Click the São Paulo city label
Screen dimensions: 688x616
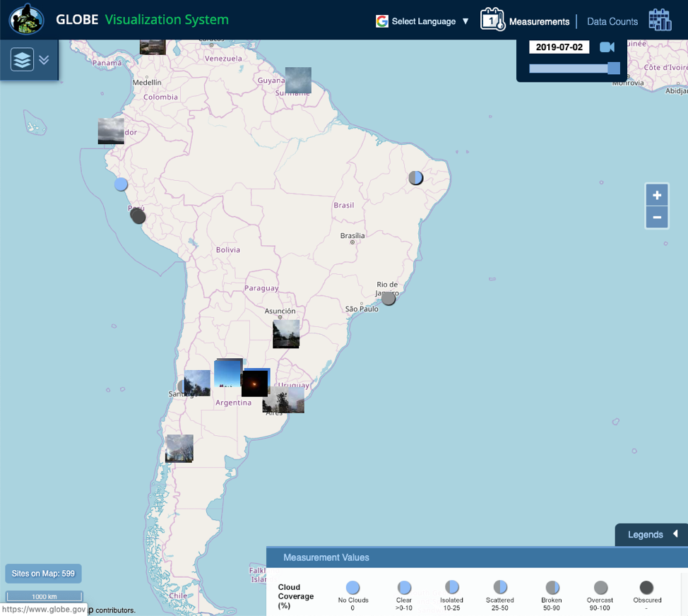point(362,309)
